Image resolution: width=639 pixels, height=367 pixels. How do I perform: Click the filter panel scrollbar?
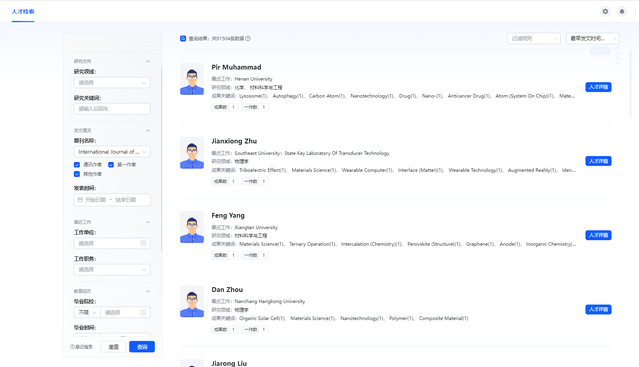pos(161,159)
